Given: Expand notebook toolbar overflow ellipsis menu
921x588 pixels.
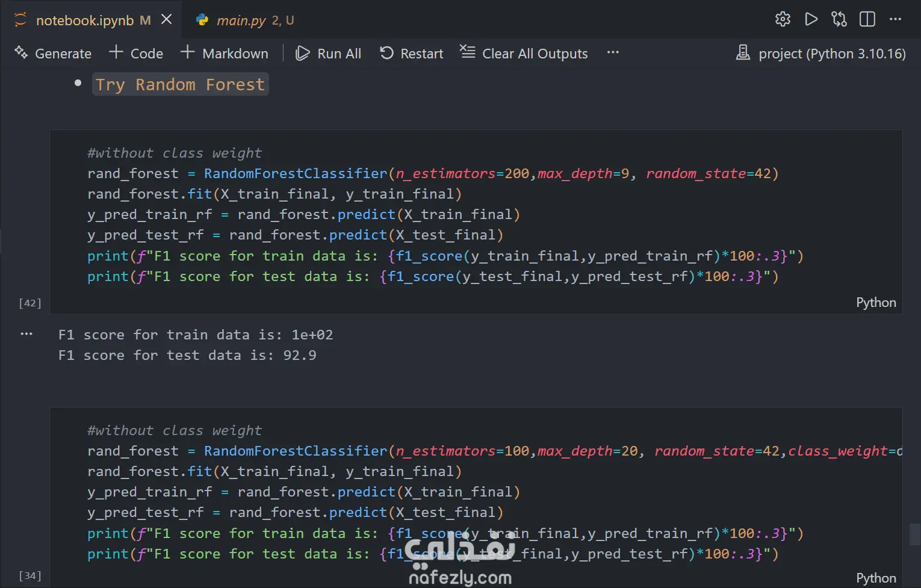Looking at the screenshot, I should coord(613,52).
